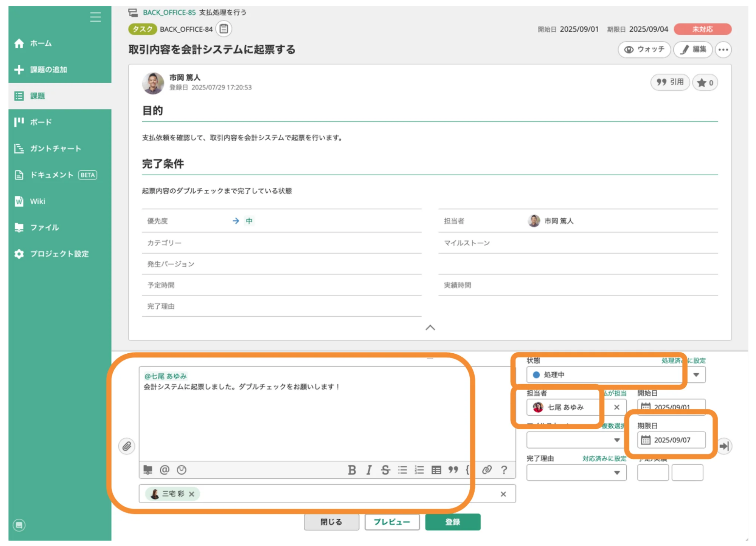This screenshot has height=546, width=756.
Task: Click the 期限日 date field
Action: pos(671,440)
